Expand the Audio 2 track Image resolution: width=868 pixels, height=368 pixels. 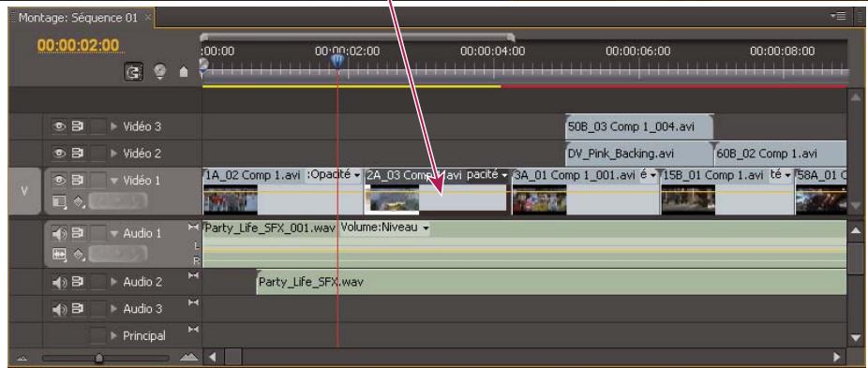pyautogui.click(x=114, y=282)
